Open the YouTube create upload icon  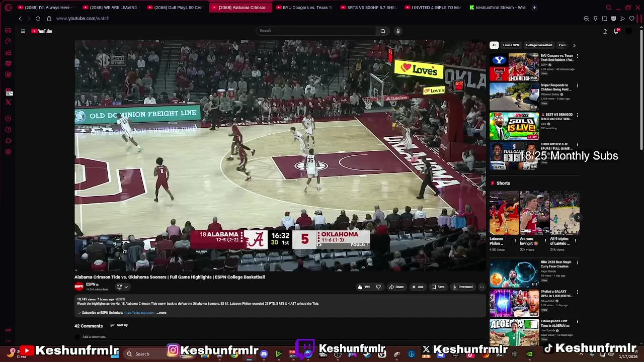pyautogui.click(x=605, y=31)
